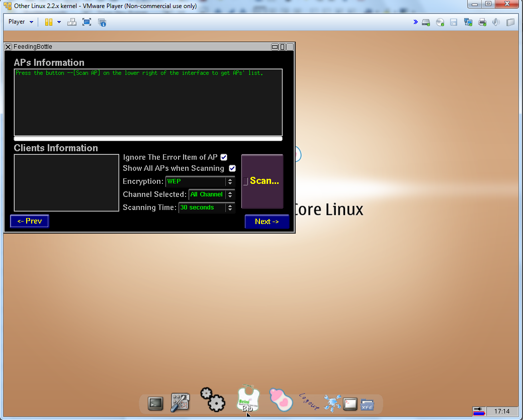Screen dimensions: 523x420
Task: Click the VMware printer device icon
Action: (x=482, y=22)
